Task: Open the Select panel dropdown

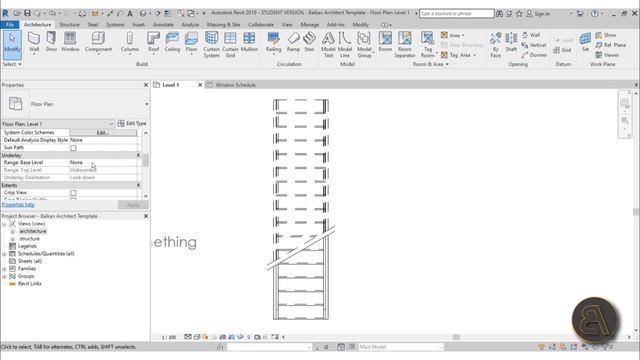Action: click(x=12, y=64)
